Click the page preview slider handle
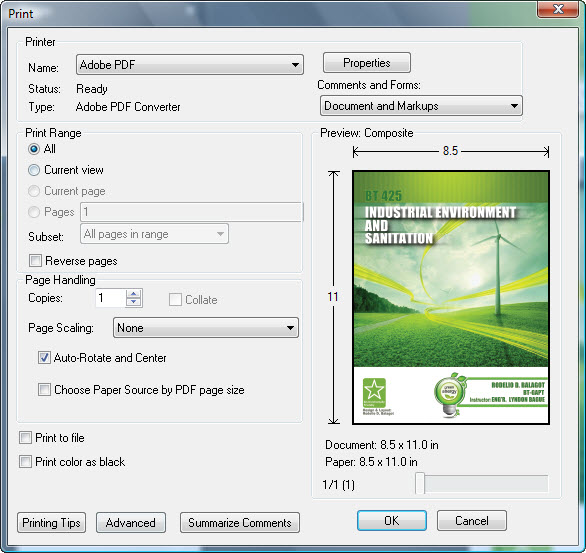 [x=420, y=483]
